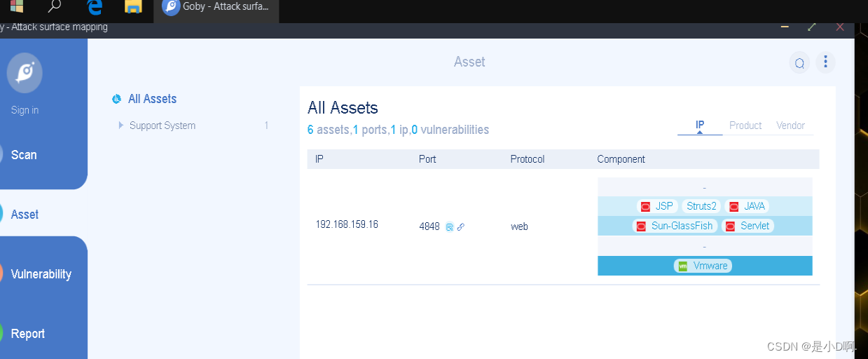Switch to the Product tab

[x=745, y=126]
